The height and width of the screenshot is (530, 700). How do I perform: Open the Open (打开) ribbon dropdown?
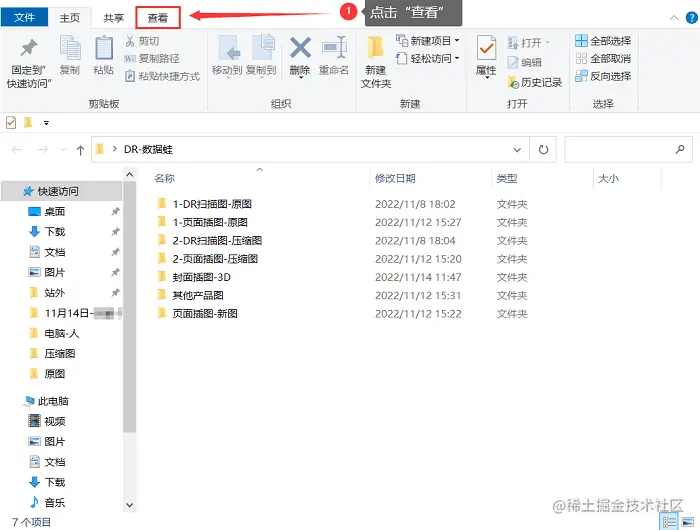[x=548, y=43]
